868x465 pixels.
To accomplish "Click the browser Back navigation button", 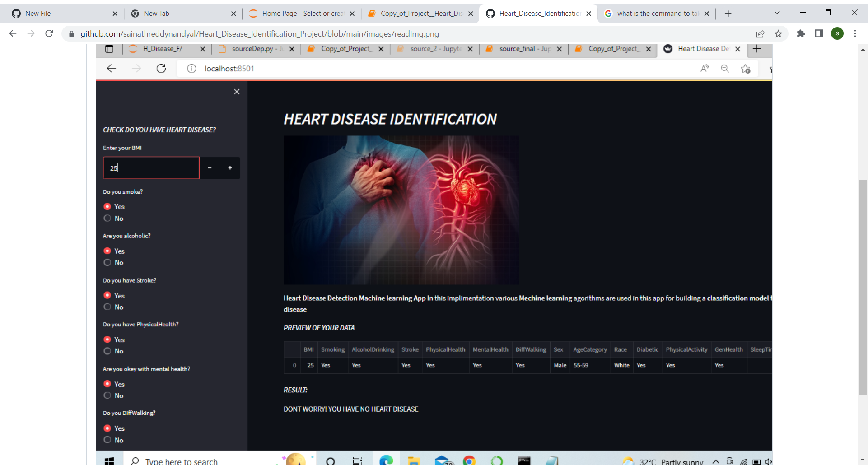I will (x=12, y=33).
